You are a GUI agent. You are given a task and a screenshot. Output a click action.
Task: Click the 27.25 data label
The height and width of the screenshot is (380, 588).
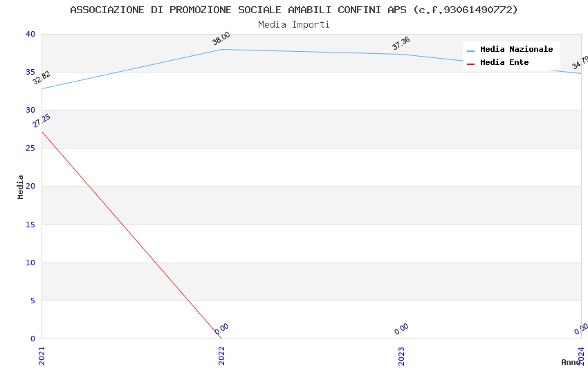42,120
